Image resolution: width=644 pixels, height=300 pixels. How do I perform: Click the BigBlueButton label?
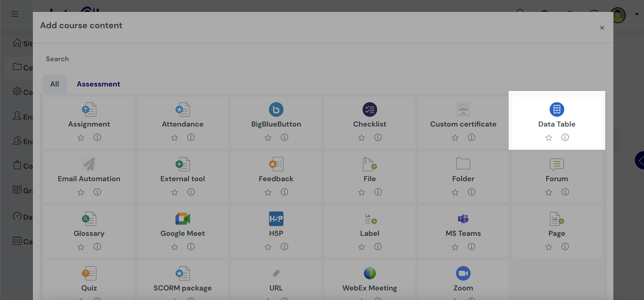276,124
